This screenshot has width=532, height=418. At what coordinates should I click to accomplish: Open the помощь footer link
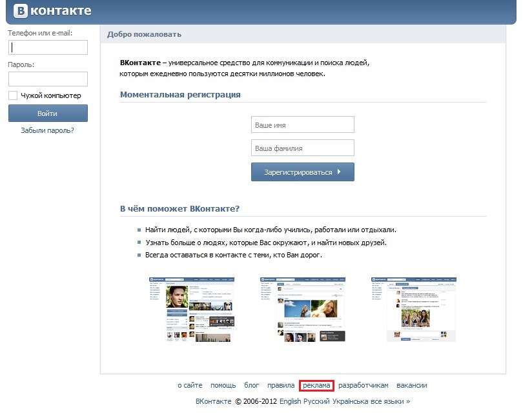[x=223, y=386]
